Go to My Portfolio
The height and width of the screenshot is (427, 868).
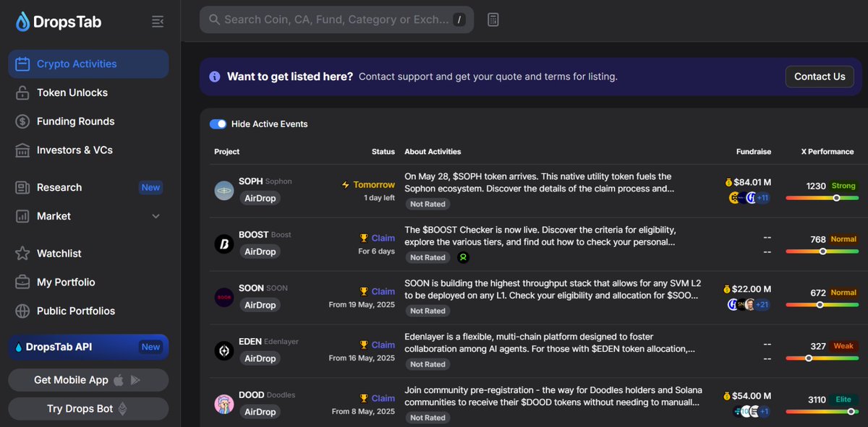66,282
